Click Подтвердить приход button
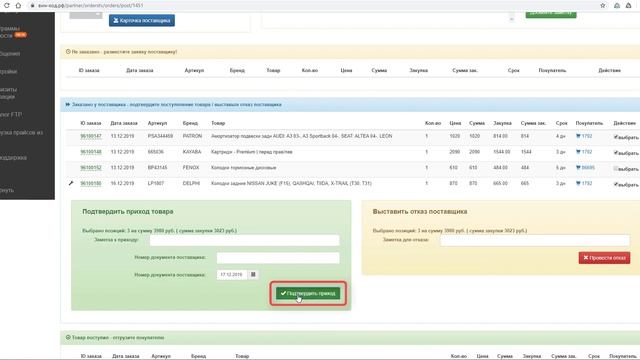 [x=308, y=293]
